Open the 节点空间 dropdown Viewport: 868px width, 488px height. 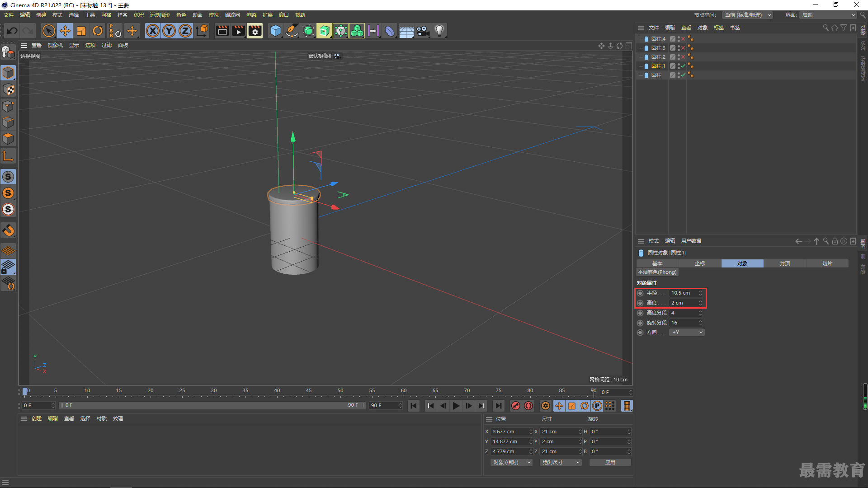point(747,15)
